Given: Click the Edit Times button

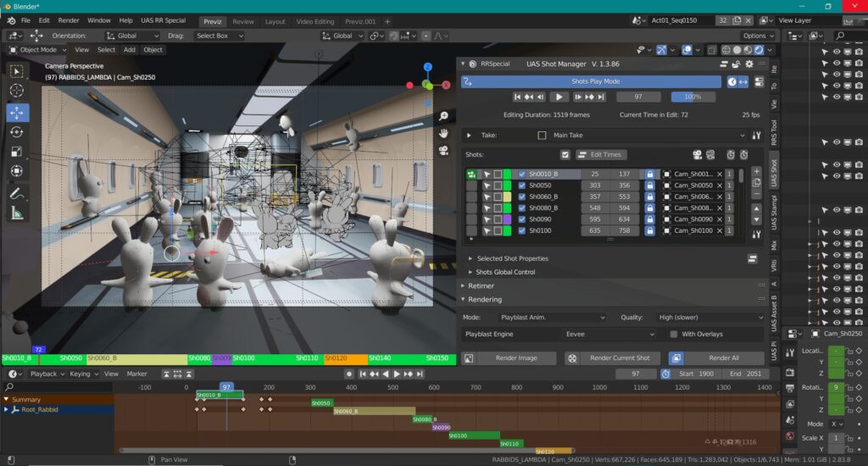Looking at the screenshot, I should (x=601, y=154).
